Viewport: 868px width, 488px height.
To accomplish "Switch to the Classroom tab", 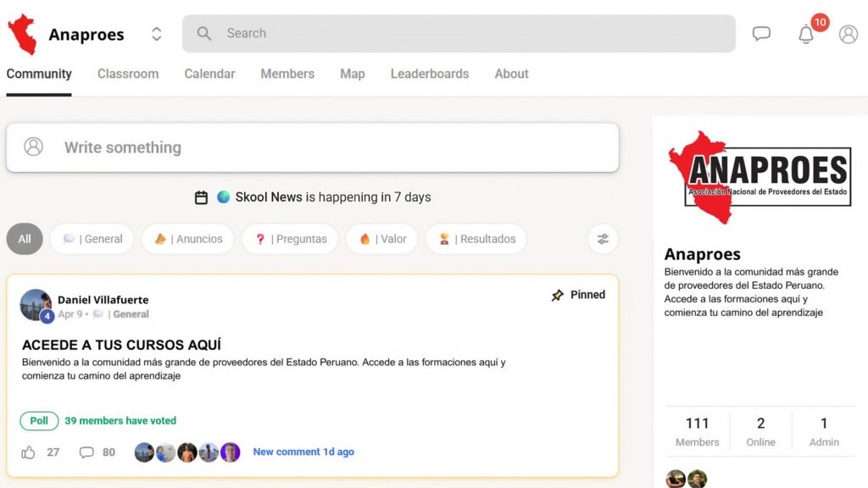I will 128,74.
